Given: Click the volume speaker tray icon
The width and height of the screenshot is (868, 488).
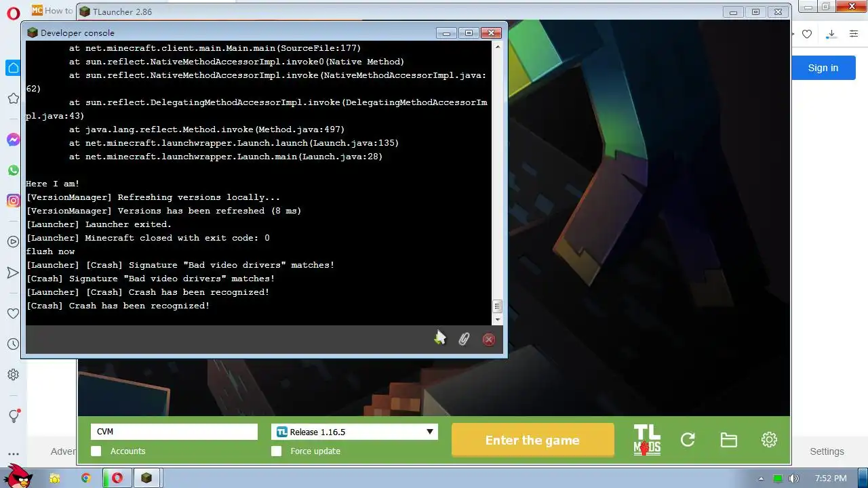Looking at the screenshot, I should [x=794, y=479].
